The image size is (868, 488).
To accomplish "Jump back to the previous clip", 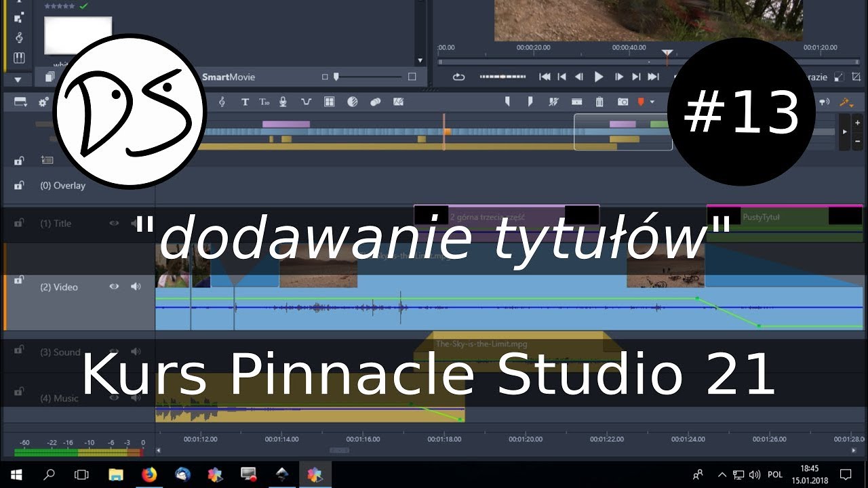I will tap(562, 77).
